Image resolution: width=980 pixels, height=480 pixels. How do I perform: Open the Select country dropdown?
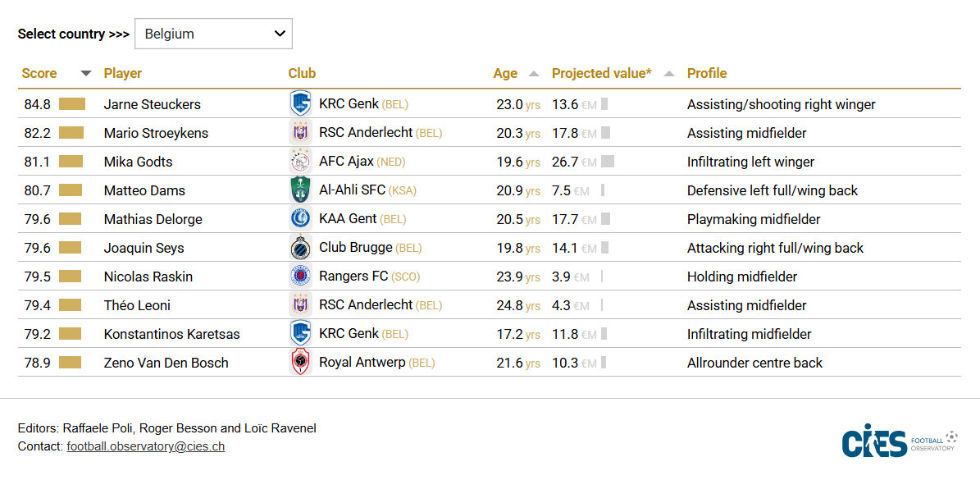[x=213, y=34]
